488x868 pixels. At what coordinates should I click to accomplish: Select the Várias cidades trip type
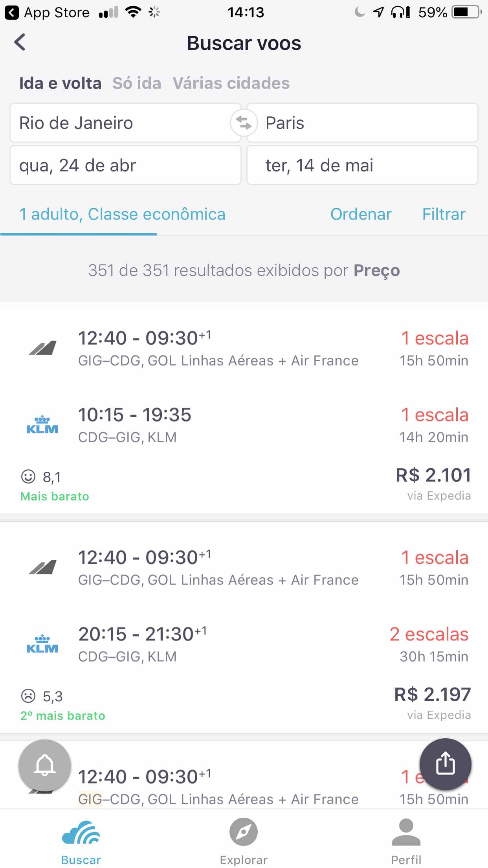(x=231, y=83)
